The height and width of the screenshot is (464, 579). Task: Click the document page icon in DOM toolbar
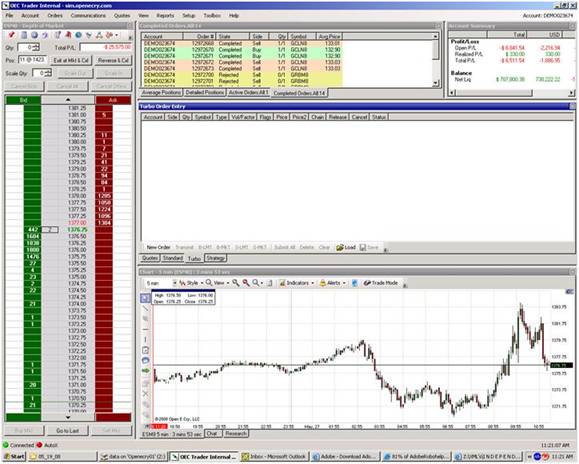pyautogui.click(x=24, y=35)
